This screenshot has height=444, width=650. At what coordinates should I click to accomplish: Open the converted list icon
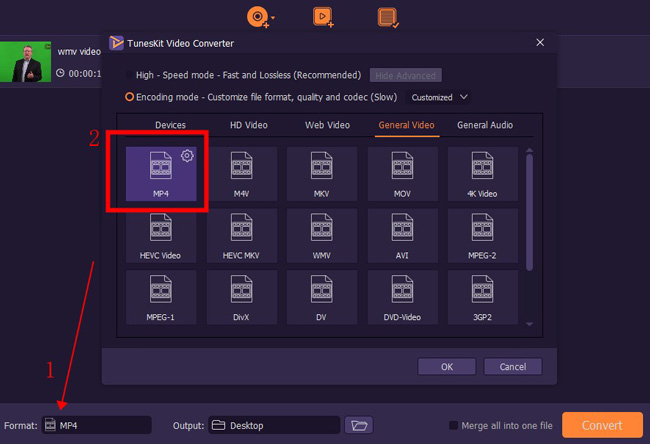coord(388,17)
